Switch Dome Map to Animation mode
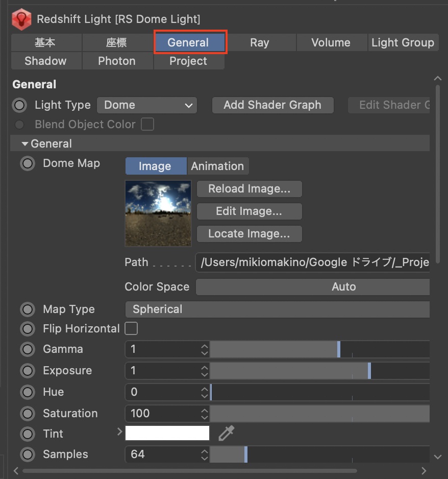 (217, 166)
